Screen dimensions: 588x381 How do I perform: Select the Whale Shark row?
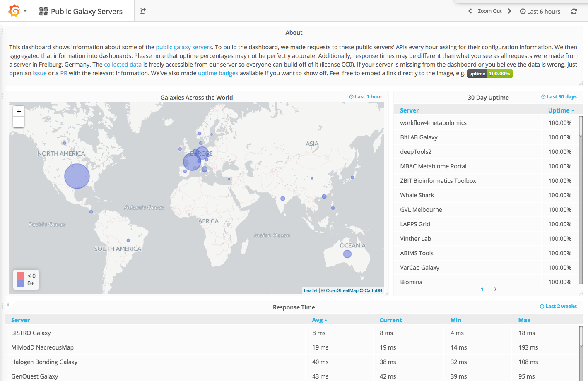pyautogui.click(x=486, y=195)
